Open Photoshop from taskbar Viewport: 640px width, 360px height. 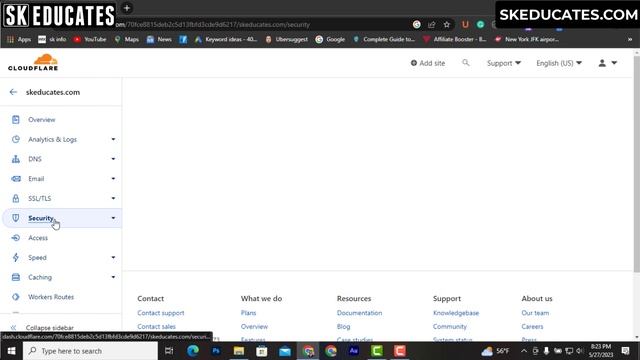[x=216, y=351]
